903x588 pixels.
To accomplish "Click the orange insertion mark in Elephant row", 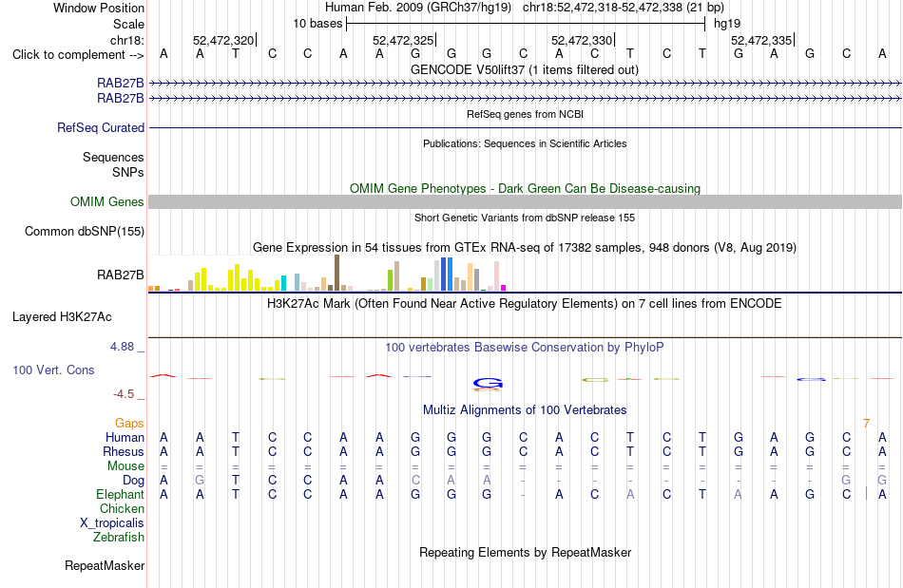I will (866, 494).
